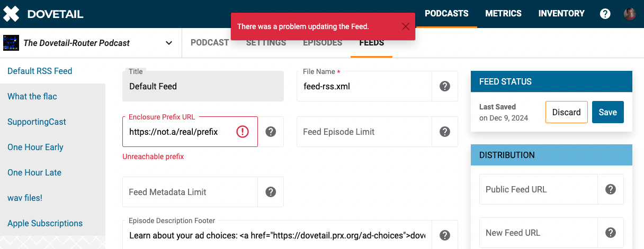
Task: Click the File Name help icon
Action: click(445, 86)
